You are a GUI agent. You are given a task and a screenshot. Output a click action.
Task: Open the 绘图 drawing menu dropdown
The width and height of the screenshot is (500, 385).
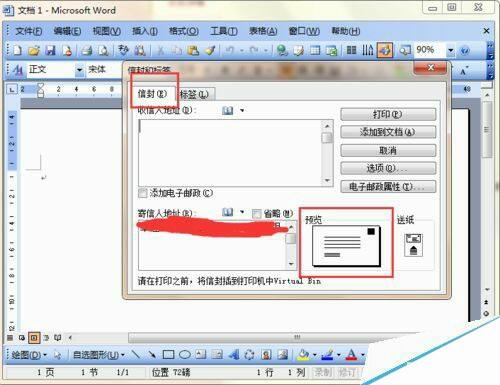tap(29, 355)
